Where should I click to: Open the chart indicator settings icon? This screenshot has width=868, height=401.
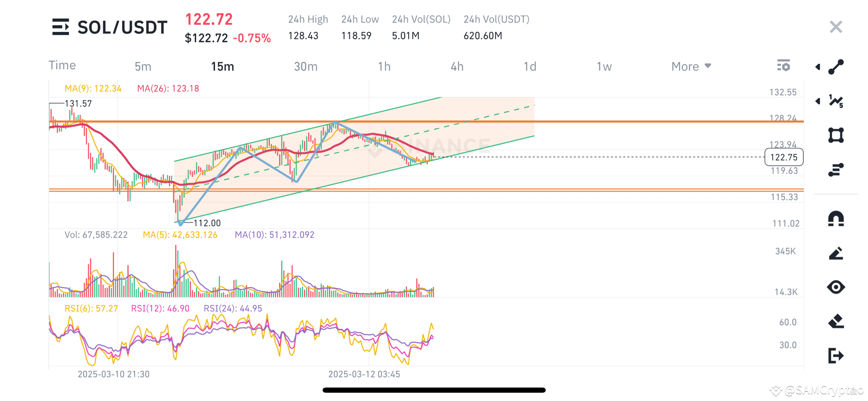point(783,65)
